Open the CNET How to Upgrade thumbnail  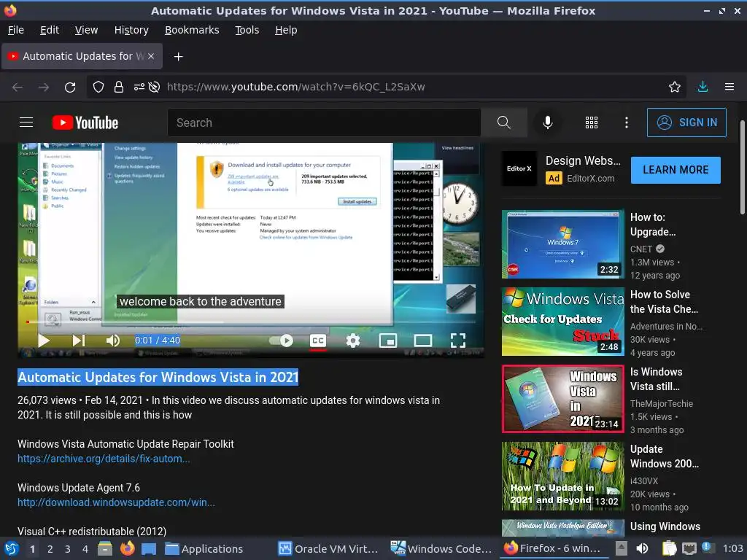(562, 244)
